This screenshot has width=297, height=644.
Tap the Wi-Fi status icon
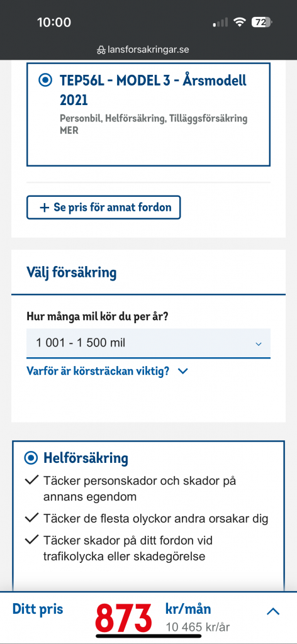239,23
